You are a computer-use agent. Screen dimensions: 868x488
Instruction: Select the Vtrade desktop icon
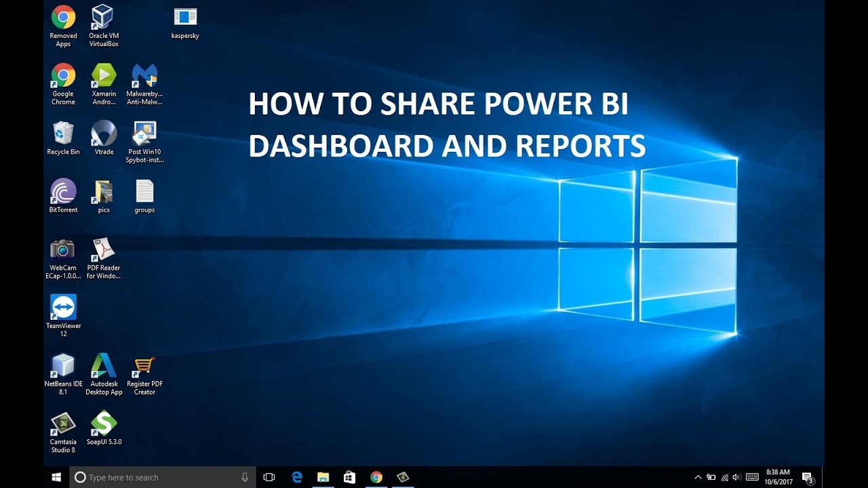[104, 138]
